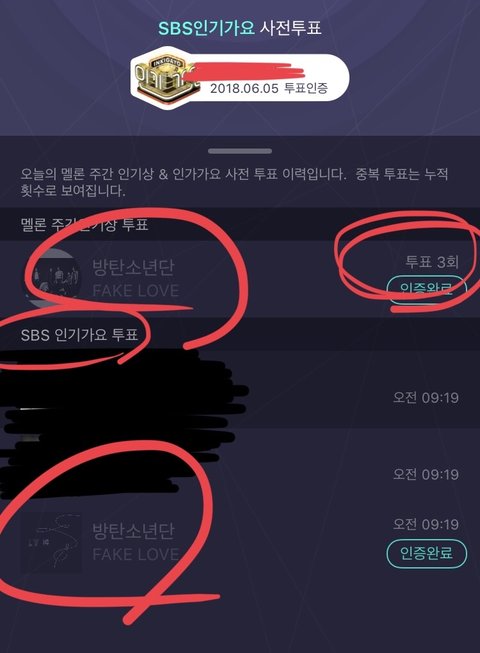Tap the vote history description text

point(234,182)
